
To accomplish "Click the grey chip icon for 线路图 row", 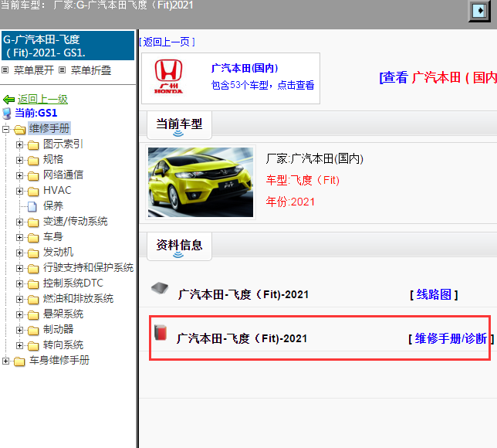I will (160, 288).
